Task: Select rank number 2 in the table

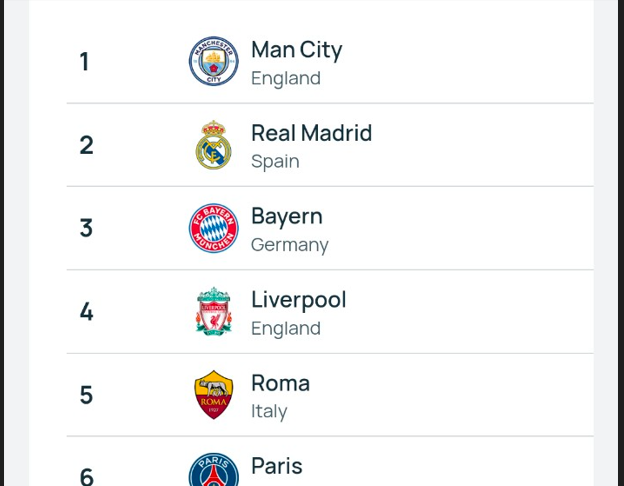Action: click(x=86, y=145)
